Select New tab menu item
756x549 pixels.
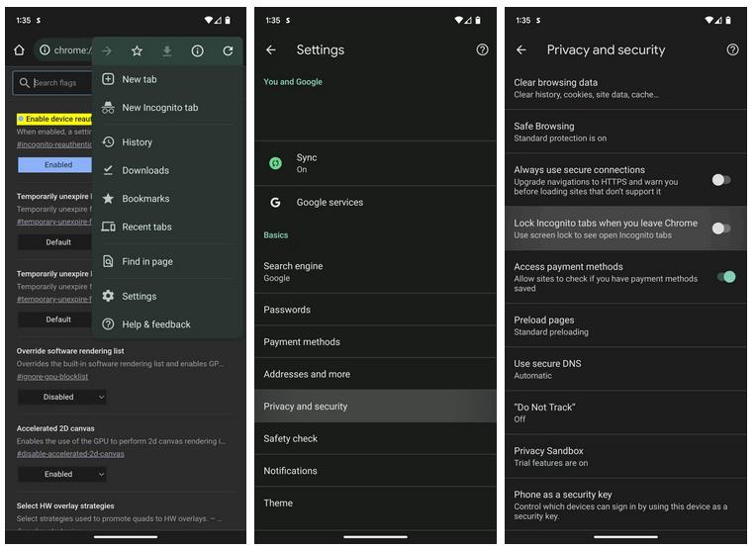click(167, 79)
